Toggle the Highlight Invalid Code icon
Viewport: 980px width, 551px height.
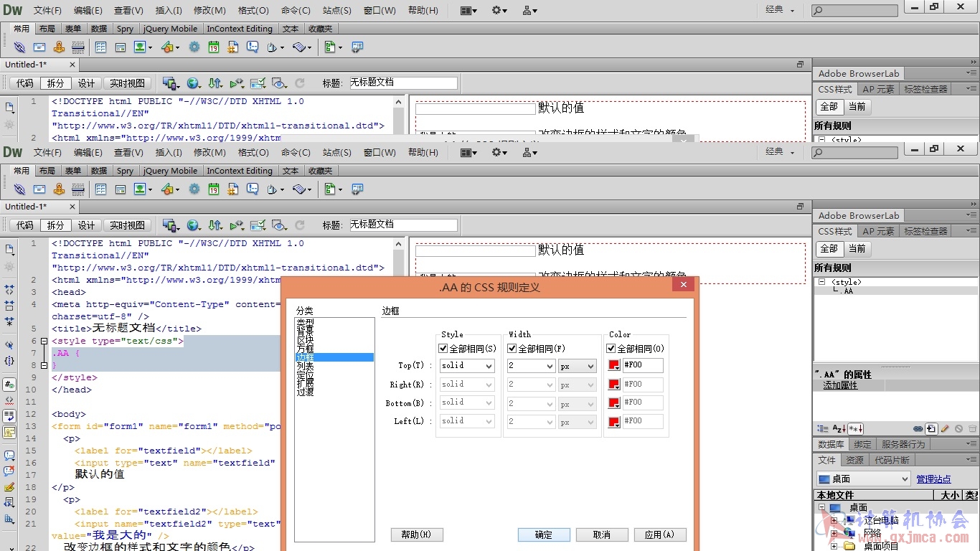(9, 400)
